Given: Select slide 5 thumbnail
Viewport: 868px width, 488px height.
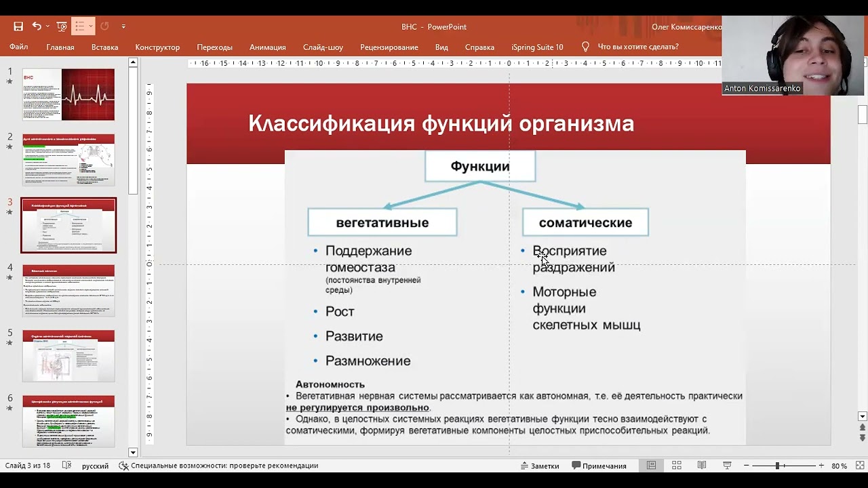Looking at the screenshot, I should pyautogui.click(x=68, y=356).
